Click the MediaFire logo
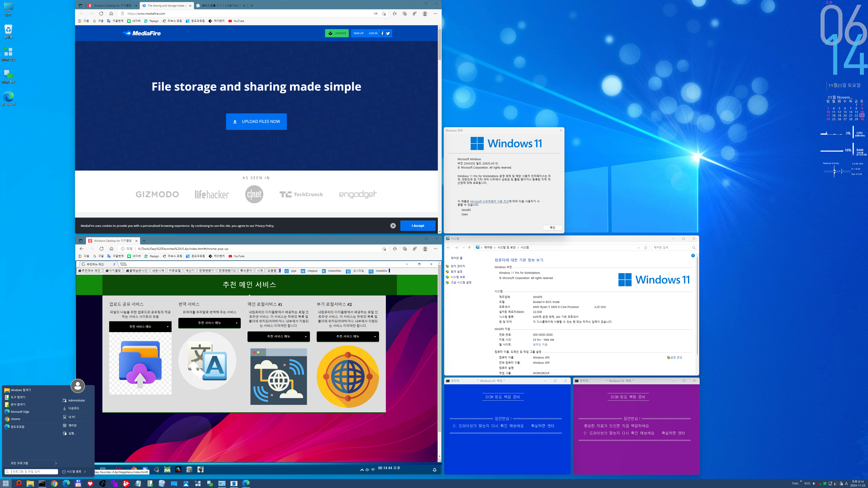Viewport: 868px width, 488px height. 142,33
